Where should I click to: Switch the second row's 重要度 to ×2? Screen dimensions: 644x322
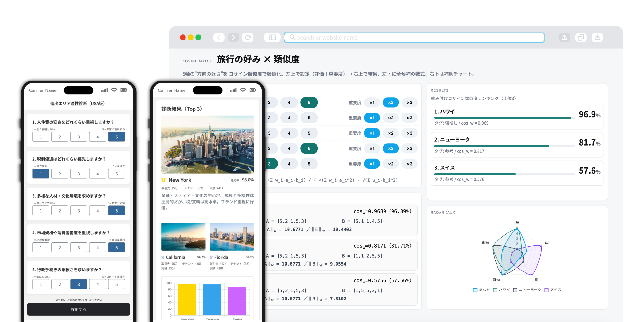pyautogui.click(x=391, y=118)
